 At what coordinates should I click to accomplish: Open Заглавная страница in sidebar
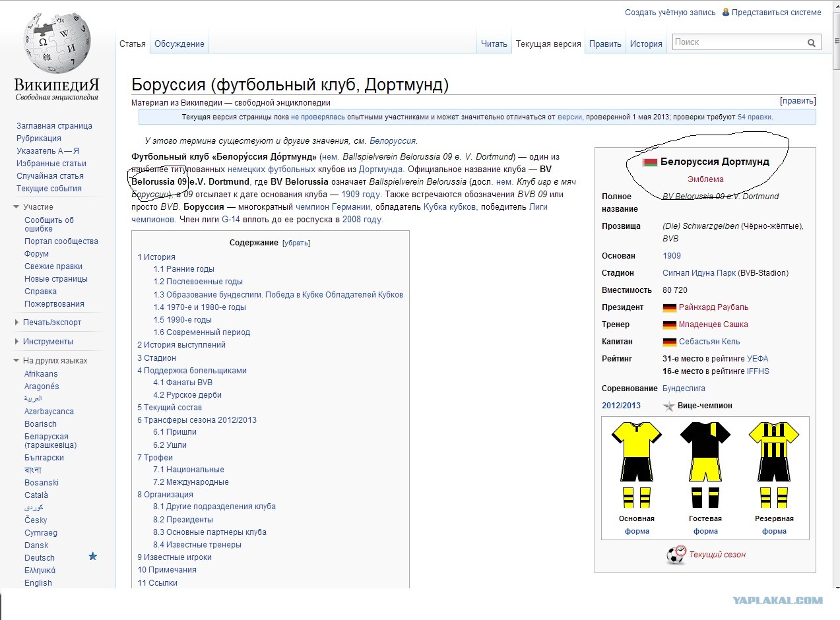[x=54, y=126]
